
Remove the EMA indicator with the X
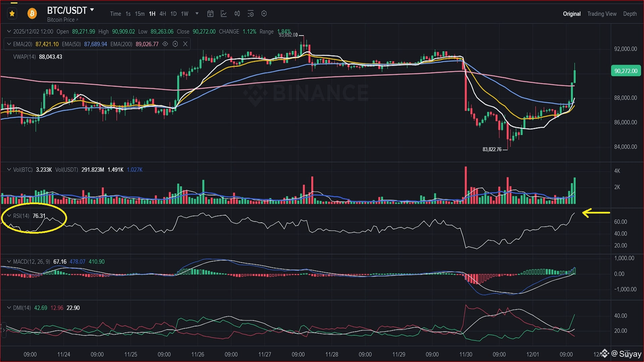(x=185, y=44)
